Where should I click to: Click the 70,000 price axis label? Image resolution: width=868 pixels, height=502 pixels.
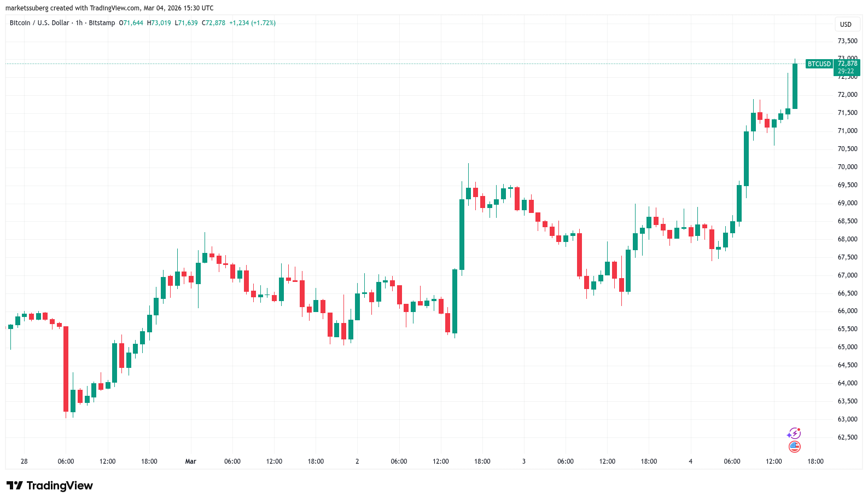(x=847, y=167)
